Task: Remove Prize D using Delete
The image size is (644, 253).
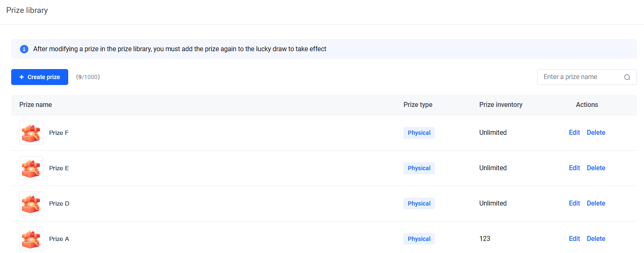Action: [x=596, y=203]
